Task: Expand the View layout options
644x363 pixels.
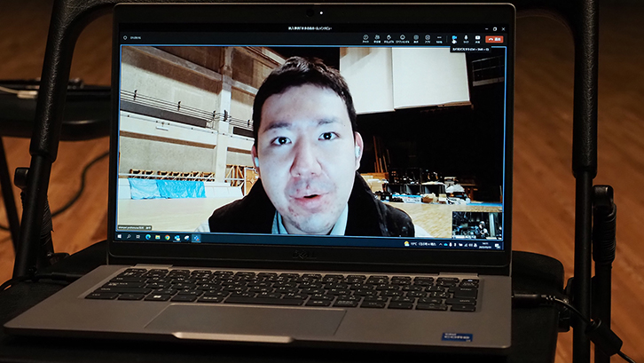Action: [x=415, y=38]
